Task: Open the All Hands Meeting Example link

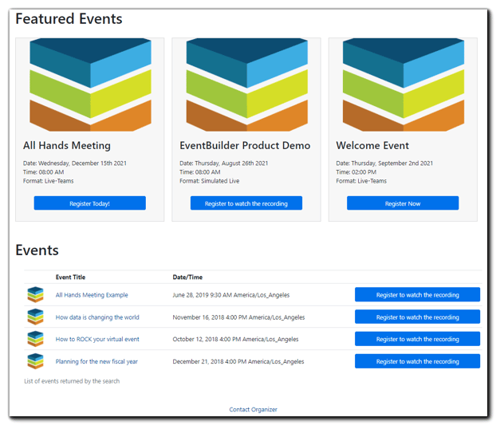Action: click(92, 295)
